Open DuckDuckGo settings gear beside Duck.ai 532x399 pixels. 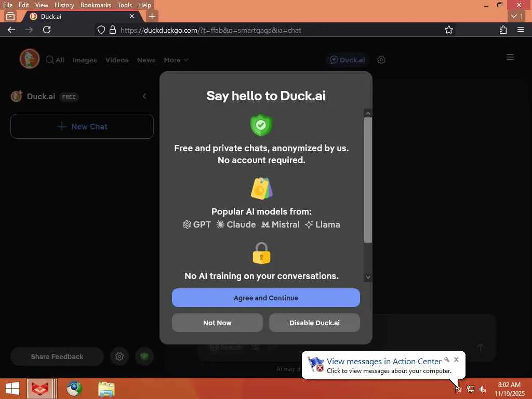(x=381, y=60)
